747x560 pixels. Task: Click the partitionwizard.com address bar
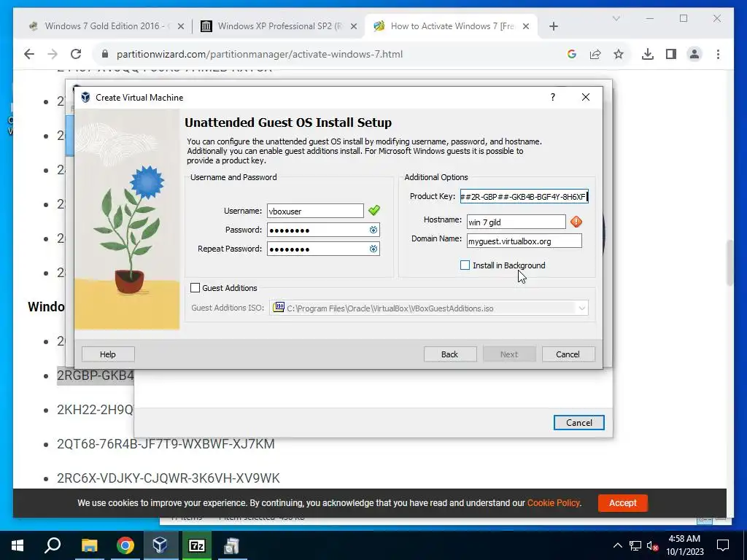click(260, 54)
